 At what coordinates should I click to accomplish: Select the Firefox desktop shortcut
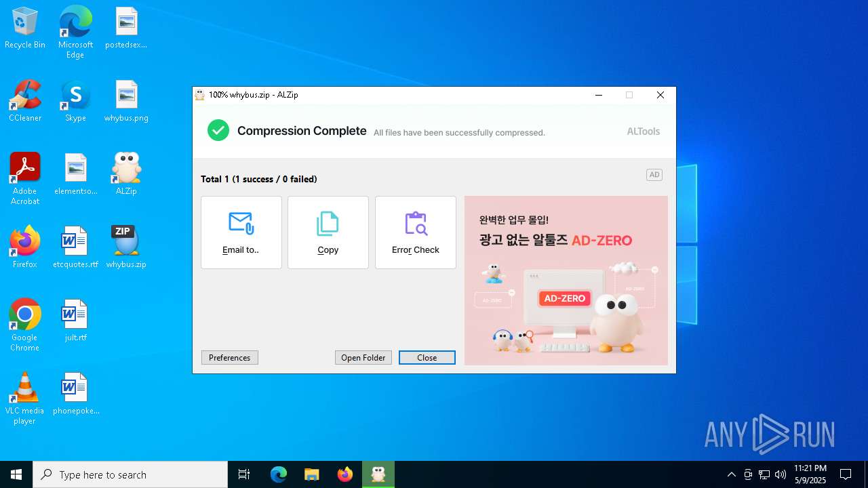pos(25,248)
